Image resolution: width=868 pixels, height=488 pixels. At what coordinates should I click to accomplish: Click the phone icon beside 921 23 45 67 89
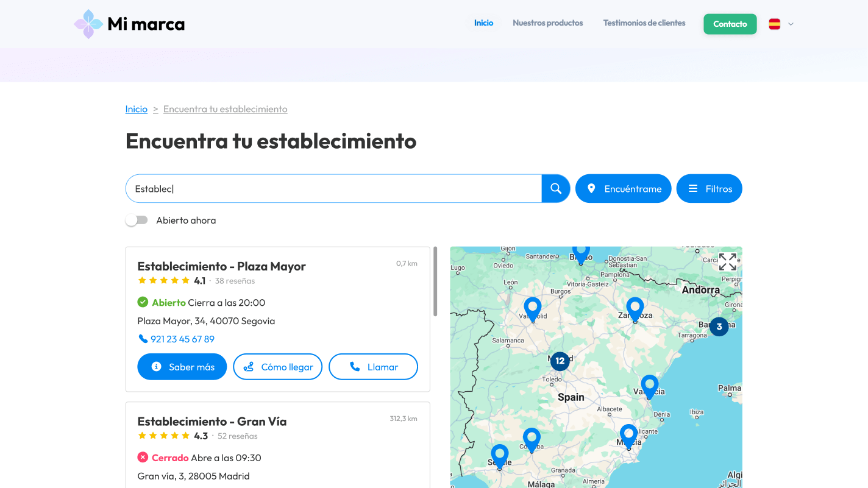coord(143,339)
